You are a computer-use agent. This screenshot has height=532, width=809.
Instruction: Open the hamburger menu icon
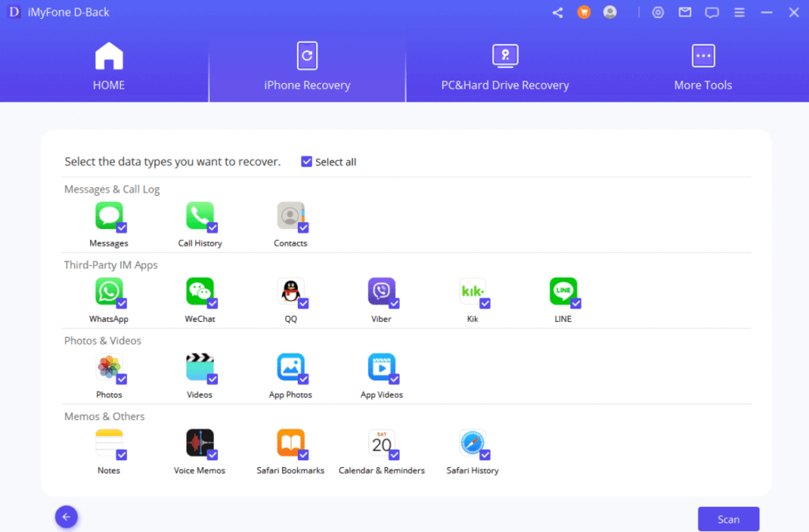[x=739, y=13]
